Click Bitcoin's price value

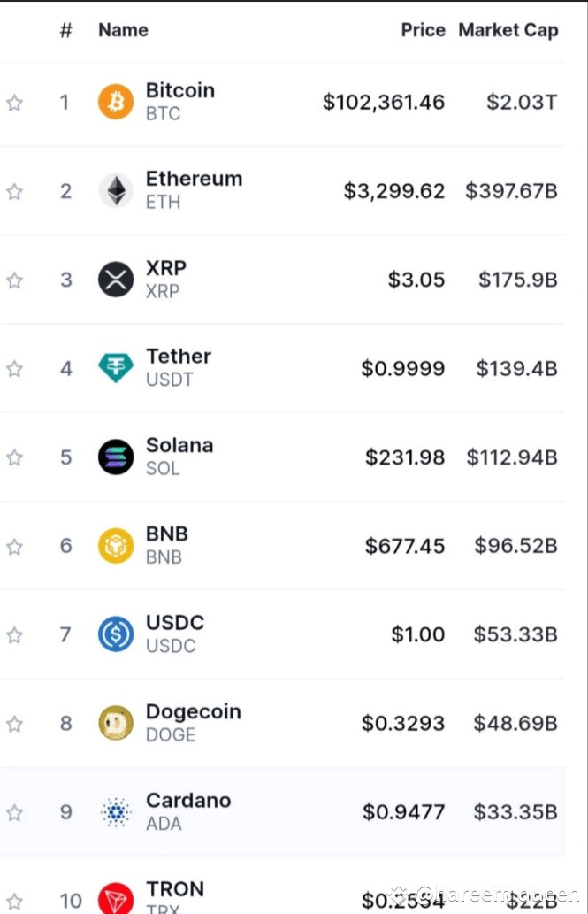[x=383, y=102]
